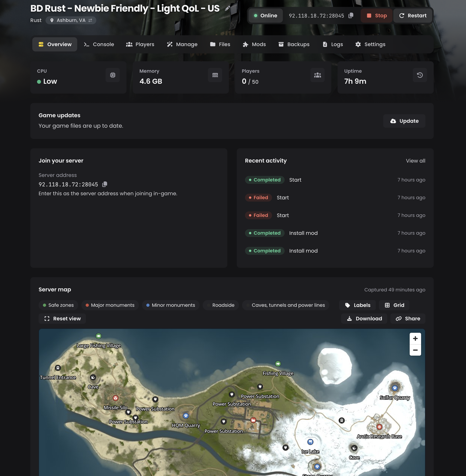
Task: Reset the map view
Action: [62, 319]
